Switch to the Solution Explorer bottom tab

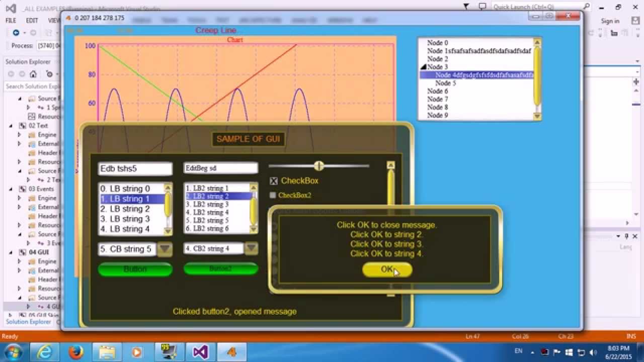pyautogui.click(x=28, y=322)
